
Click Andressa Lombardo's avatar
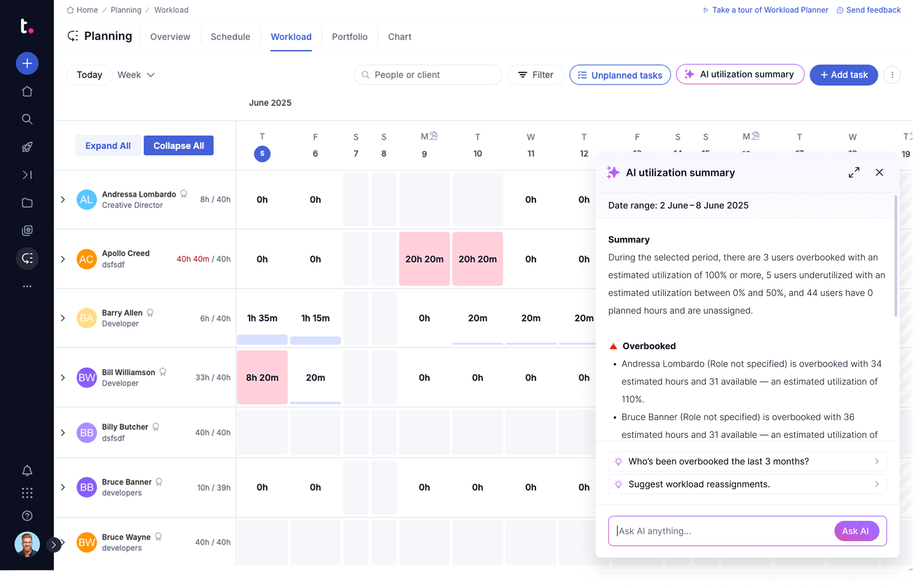click(x=87, y=199)
